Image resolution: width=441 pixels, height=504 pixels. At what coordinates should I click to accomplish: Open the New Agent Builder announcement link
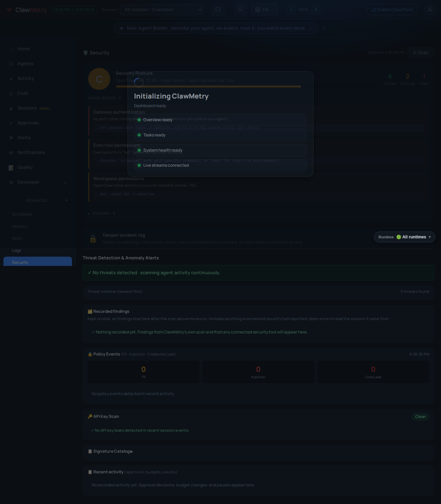click(x=216, y=28)
